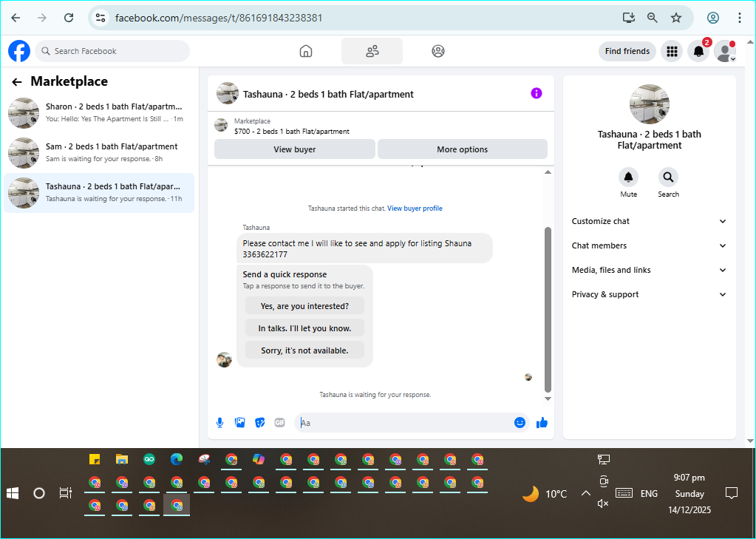Expand Chat members section

pos(649,245)
